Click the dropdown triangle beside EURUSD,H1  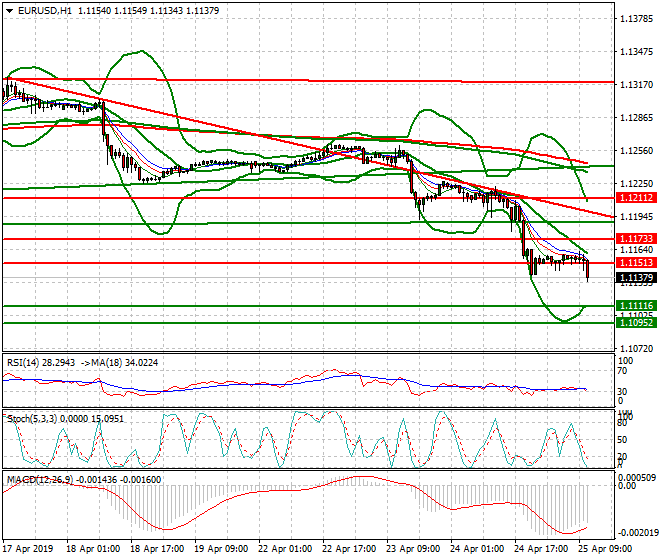coord(8,10)
